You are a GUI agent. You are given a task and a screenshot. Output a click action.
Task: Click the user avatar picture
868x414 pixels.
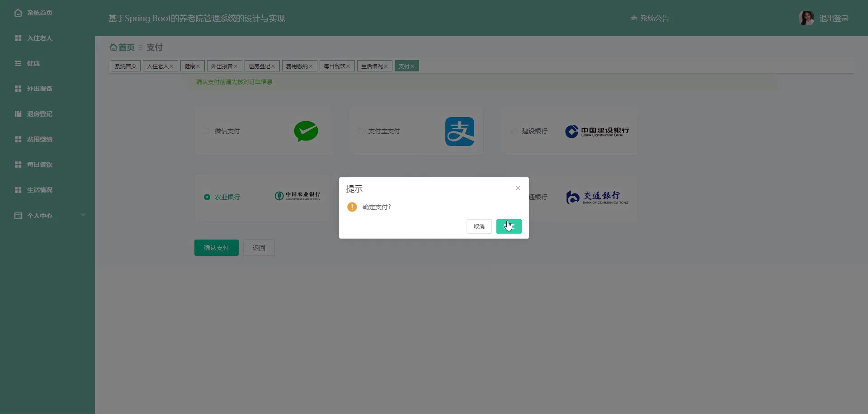(x=806, y=18)
